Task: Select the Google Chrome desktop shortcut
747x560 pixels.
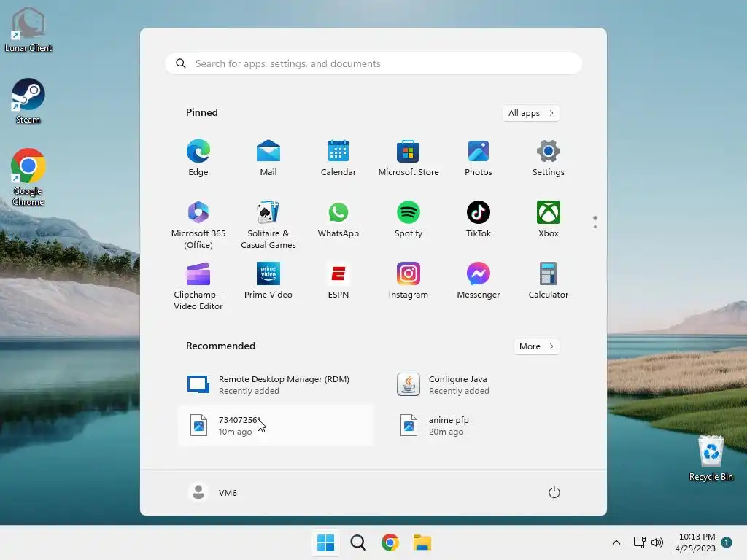Action: click(28, 177)
